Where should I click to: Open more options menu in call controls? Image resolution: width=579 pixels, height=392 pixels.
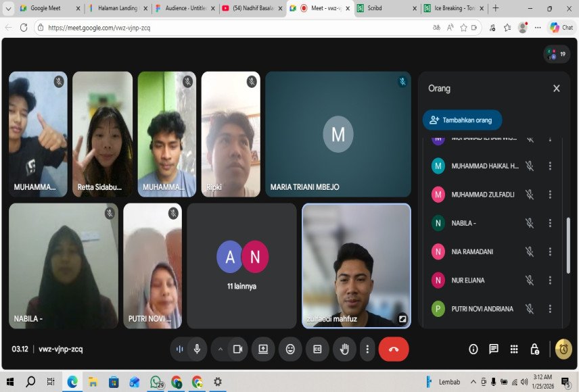[367, 349]
